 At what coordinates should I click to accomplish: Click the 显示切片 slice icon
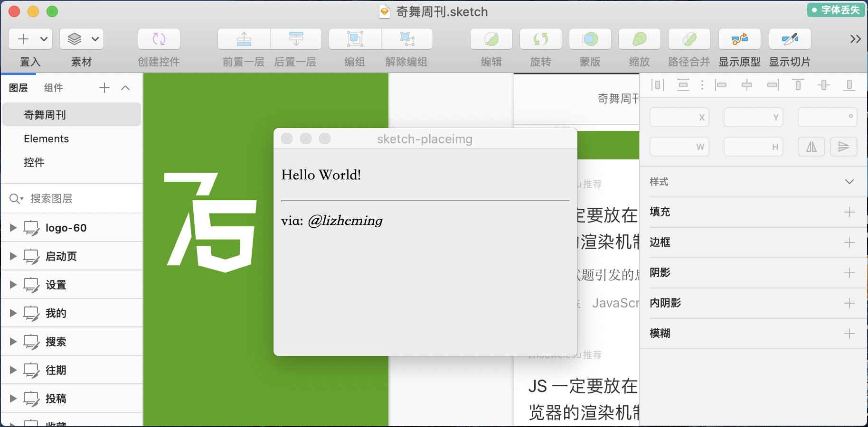click(790, 39)
